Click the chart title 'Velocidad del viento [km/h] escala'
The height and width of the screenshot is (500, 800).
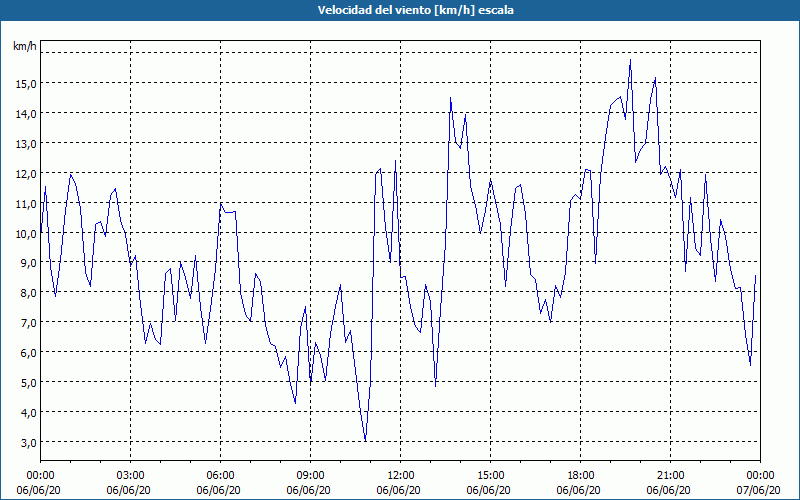(x=415, y=10)
